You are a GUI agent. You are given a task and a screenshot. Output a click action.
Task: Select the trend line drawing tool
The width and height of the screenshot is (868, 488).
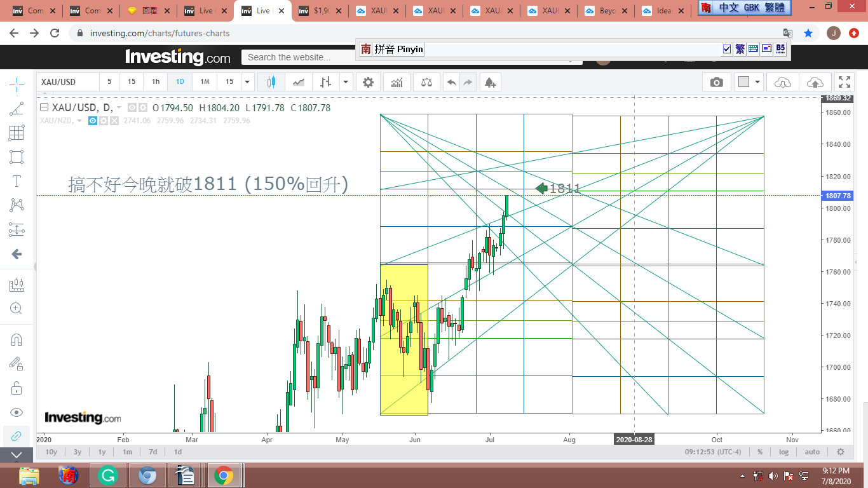point(17,109)
